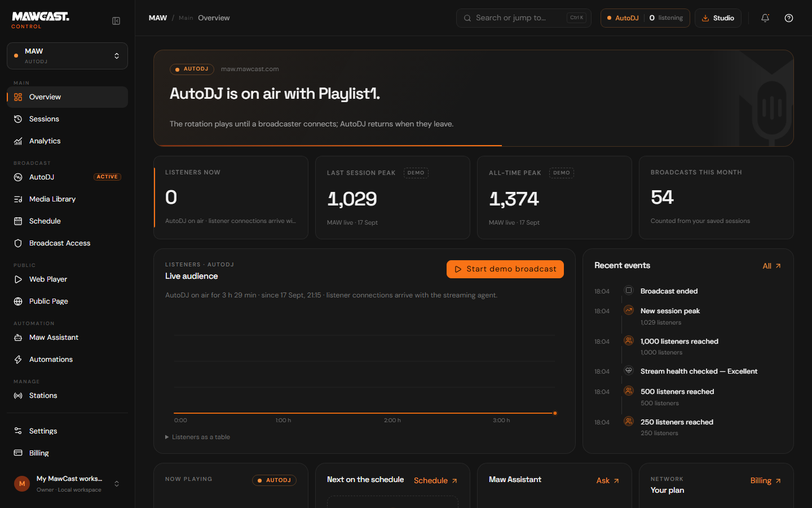Viewport: 812px width, 508px height.
Task: Click the Stream health checked heart icon
Action: pyautogui.click(x=629, y=371)
